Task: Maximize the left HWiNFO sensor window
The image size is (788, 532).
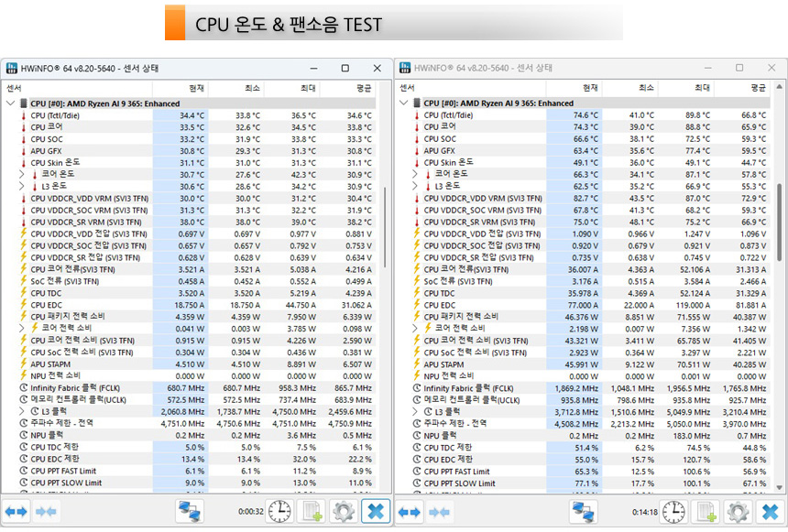Action: (345, 68)
